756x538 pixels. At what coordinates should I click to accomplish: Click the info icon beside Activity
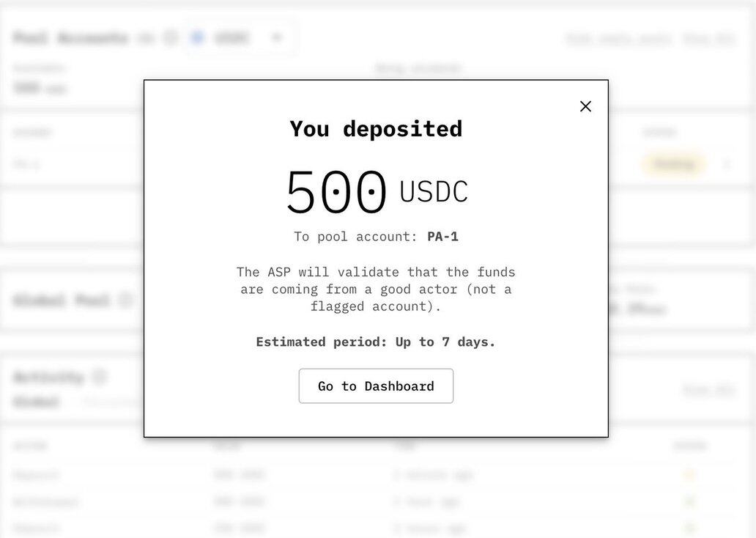100,377
